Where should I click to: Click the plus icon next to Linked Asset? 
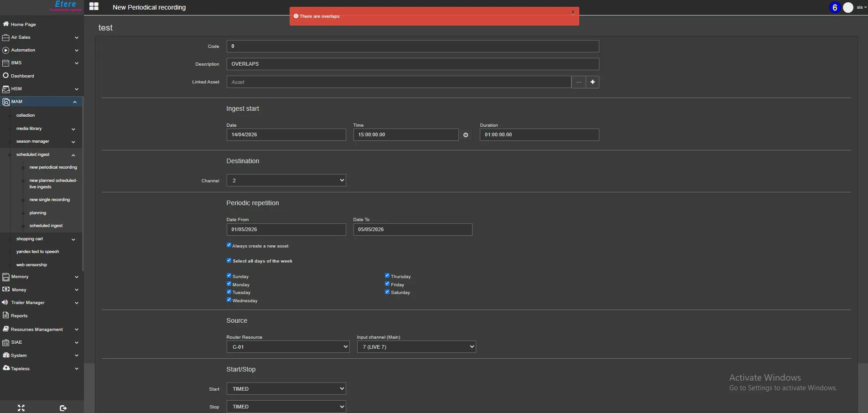click(x=592, y=82)
